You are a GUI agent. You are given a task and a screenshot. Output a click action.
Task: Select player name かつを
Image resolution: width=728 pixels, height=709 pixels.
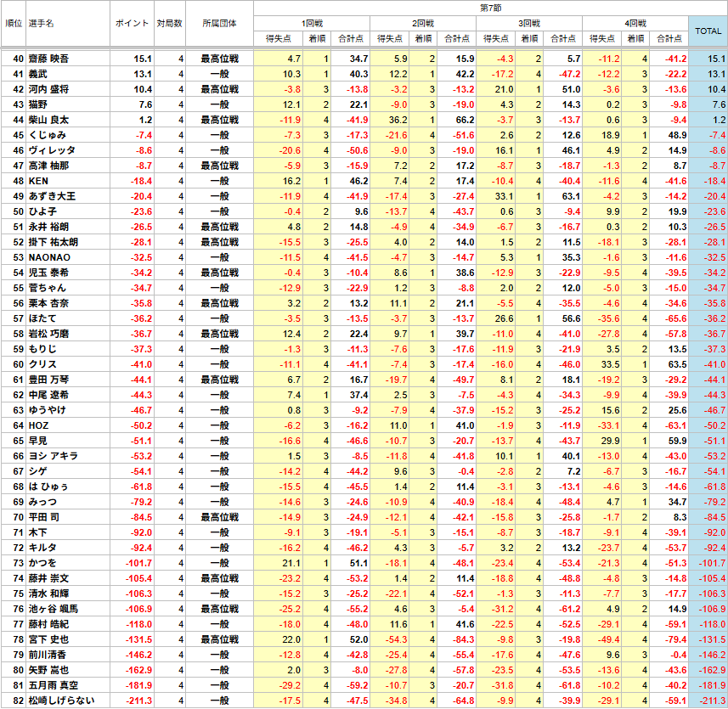42,564
